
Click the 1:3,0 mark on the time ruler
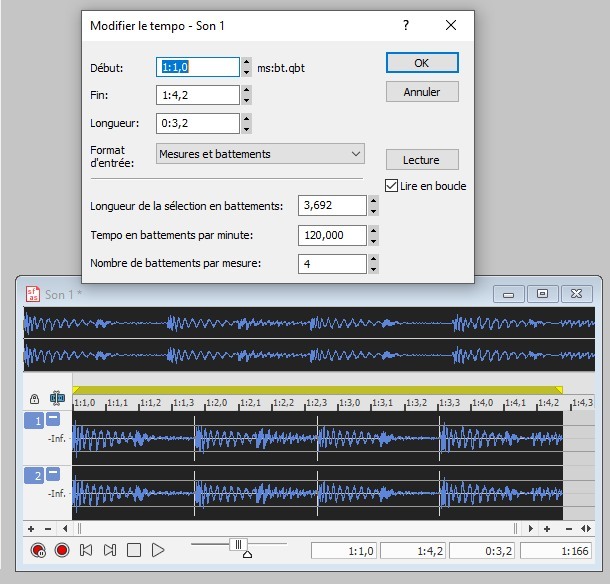[x=350, y=402]
